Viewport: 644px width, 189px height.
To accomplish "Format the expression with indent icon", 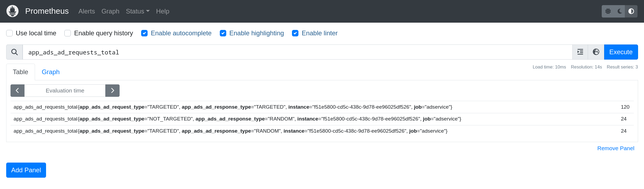I will click(580, 52).
